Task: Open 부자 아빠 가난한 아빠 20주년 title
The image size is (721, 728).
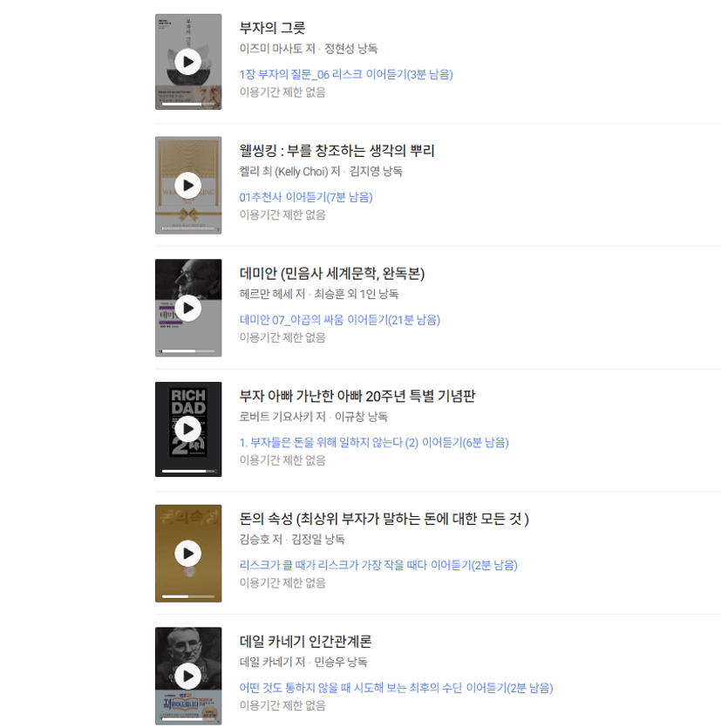Action: coord(357,396)
